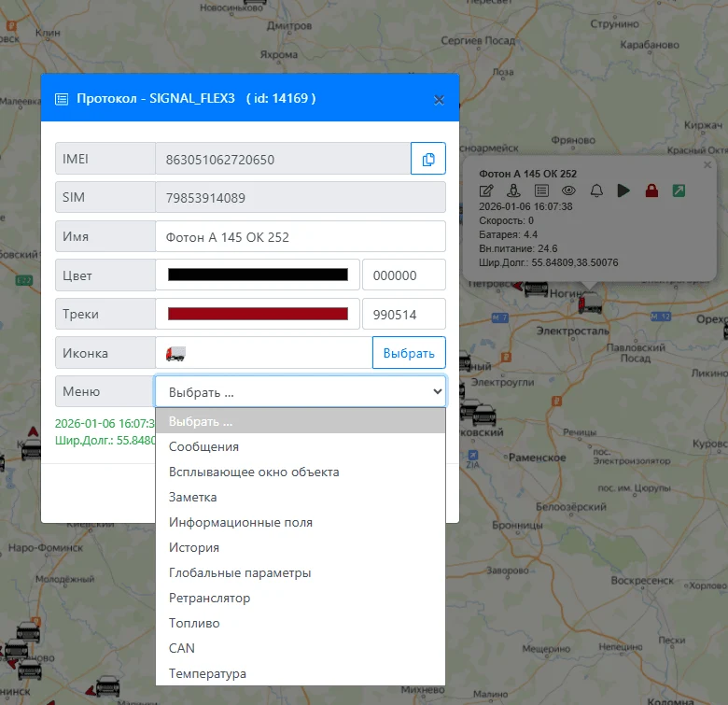
Task: Click the green arrow share icon
Action: point(679,190)
